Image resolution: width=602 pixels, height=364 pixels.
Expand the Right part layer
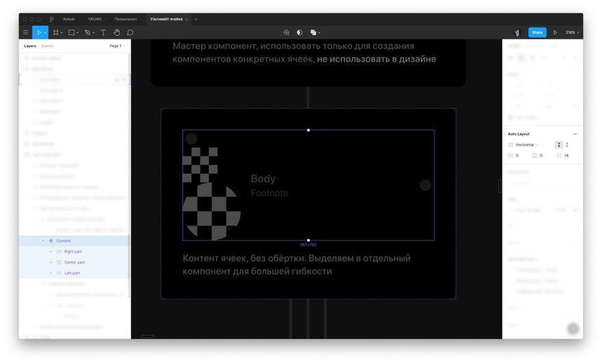pyautogui.click(x=51, y=252)
